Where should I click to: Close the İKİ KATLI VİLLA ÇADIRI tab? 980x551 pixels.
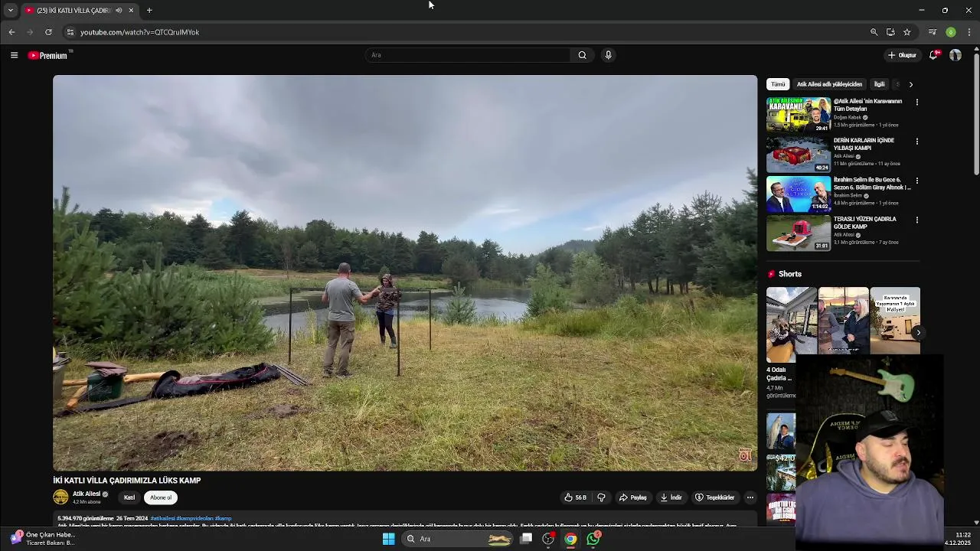[x=131, y=10]
